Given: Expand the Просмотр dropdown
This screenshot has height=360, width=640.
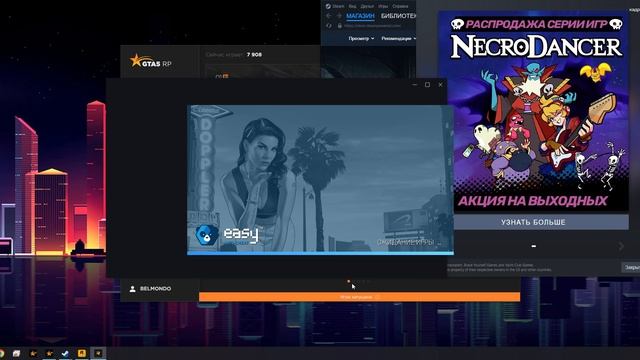Looking at the screenshot, I should pos(361,38).
